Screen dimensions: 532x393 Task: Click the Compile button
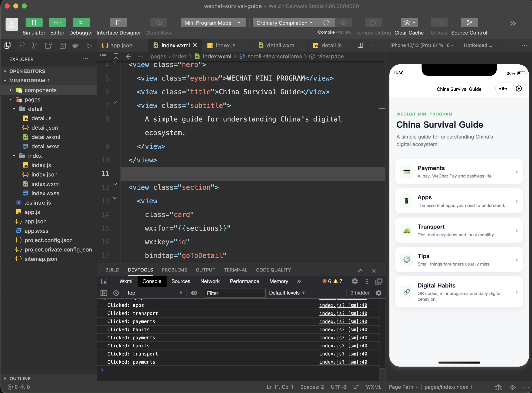tap(326, 23)
